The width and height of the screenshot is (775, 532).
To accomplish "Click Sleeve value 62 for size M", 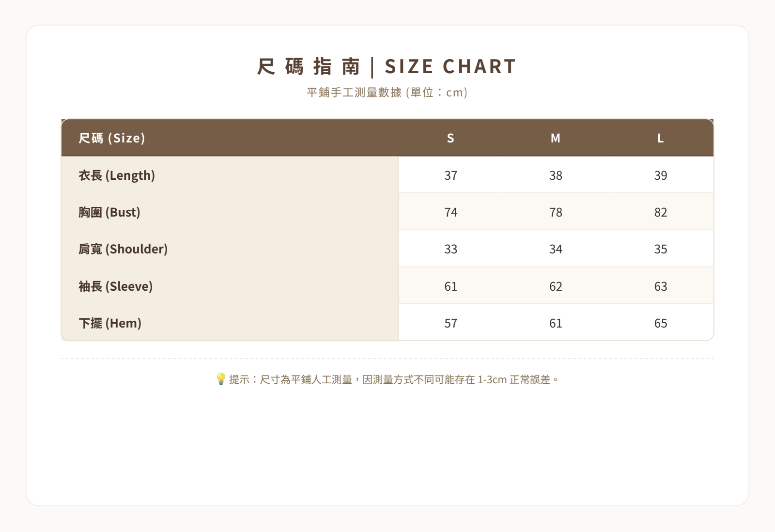I will coord(556,286).
